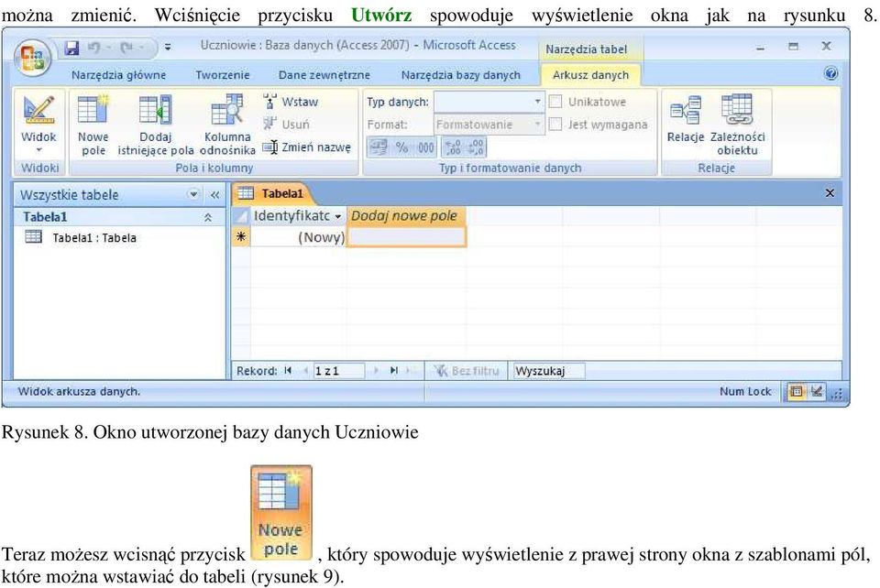880x588 pixels.
Task: Switch to Design view in status bar
Action: [x=817, y=392]
